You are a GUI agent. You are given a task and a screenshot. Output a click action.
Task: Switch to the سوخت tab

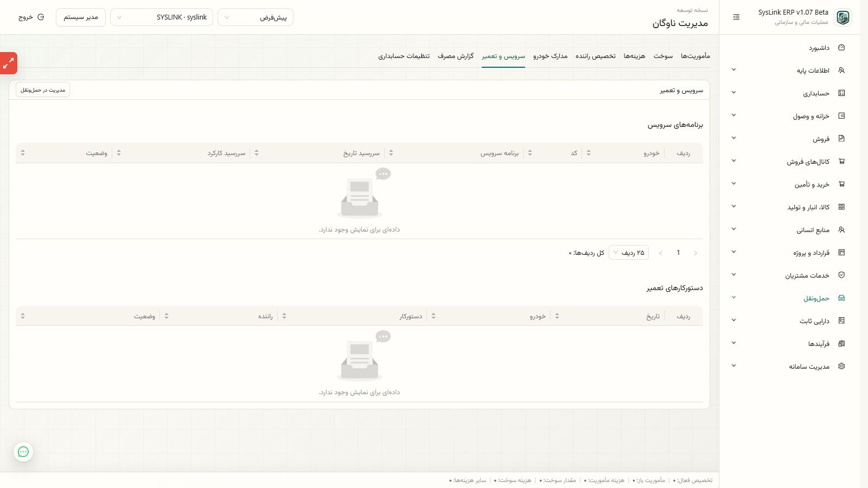click(x=663, y=56)
